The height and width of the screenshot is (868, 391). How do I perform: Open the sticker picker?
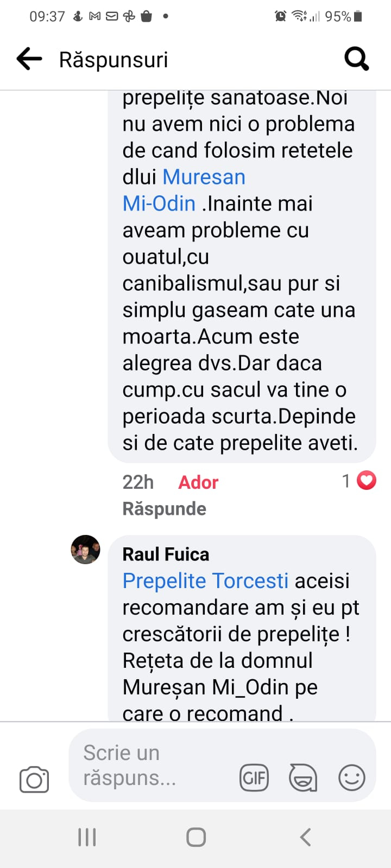click(x=303, y=778)
